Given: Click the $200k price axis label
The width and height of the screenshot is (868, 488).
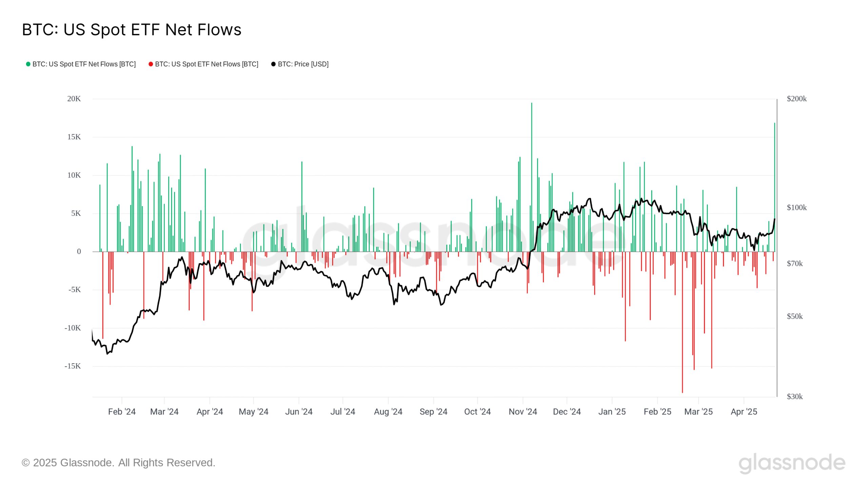Looking at the screenshot, I should click(x=796, y=99).
